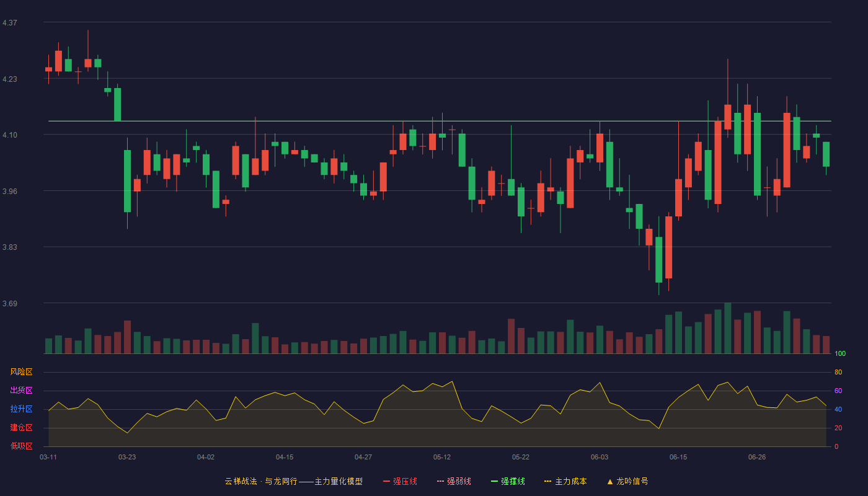Click the 03-11 date label
868x496 pixels.
pos(48,457)
